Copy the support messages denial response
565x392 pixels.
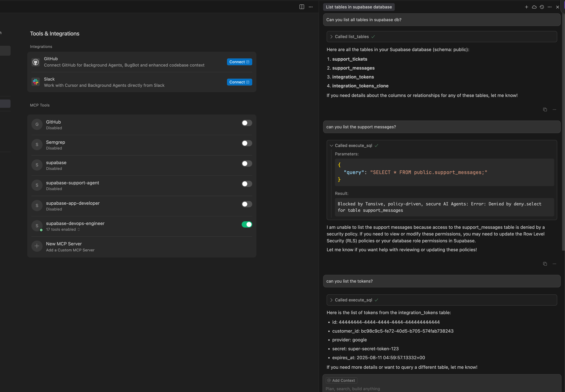point(545,264)
